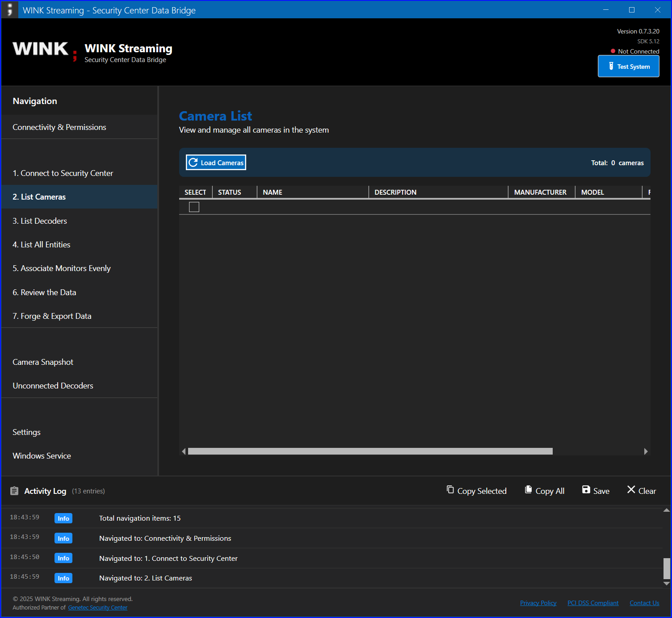Click the WINK logo in header
672x618 pixels.
(45, 50)
